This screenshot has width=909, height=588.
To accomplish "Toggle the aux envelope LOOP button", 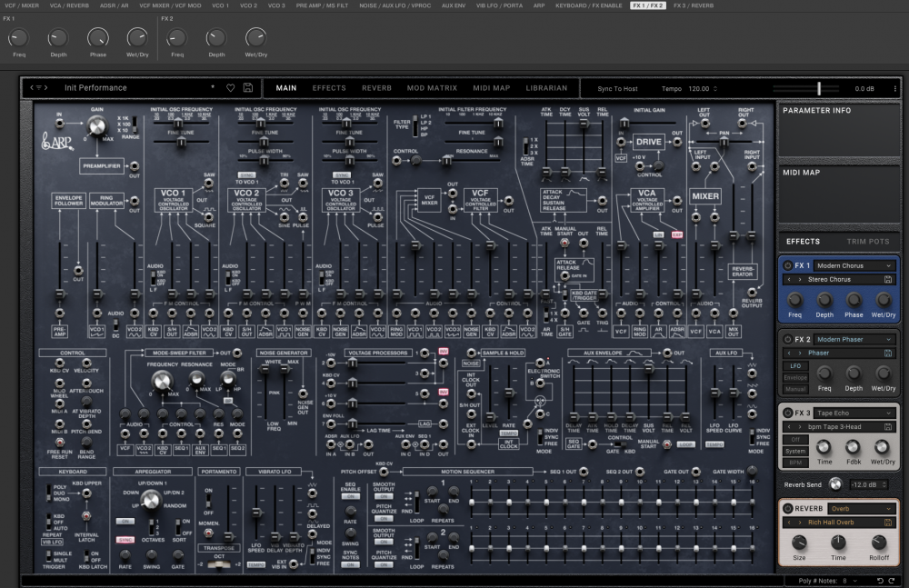I will pyautogui.click(x=686, y=444).
